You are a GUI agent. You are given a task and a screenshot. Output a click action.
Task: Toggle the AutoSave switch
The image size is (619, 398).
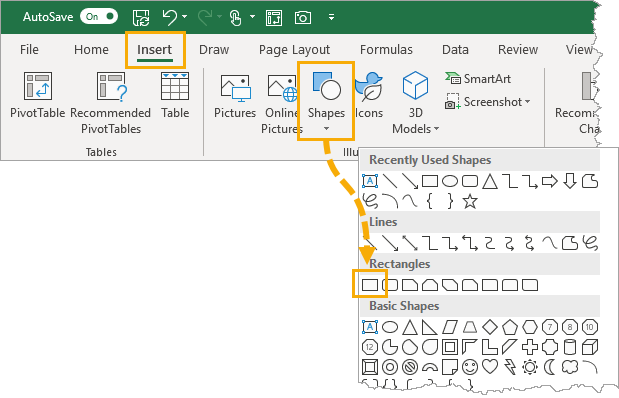point(99,17)
